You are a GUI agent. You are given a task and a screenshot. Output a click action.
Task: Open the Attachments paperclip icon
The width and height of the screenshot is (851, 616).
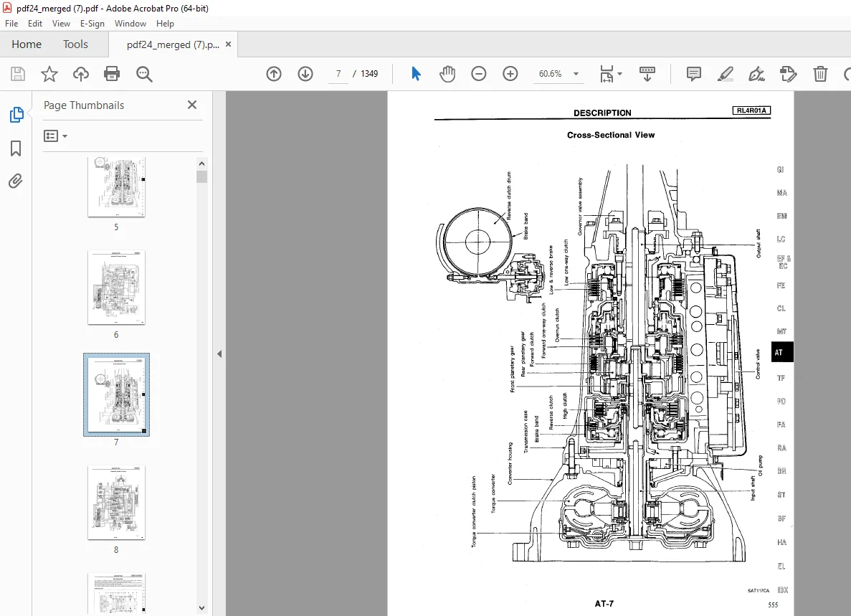click(x=16, y=181)
